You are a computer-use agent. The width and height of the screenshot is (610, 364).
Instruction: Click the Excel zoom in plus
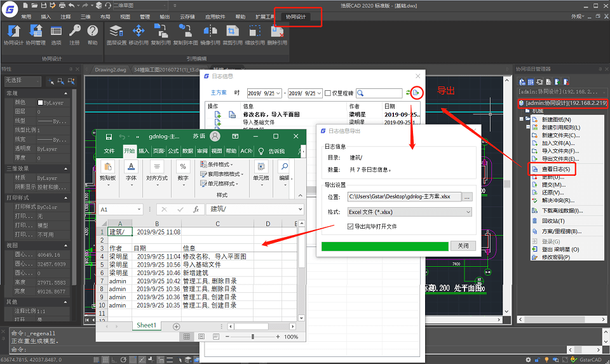(x=278, y=337)
